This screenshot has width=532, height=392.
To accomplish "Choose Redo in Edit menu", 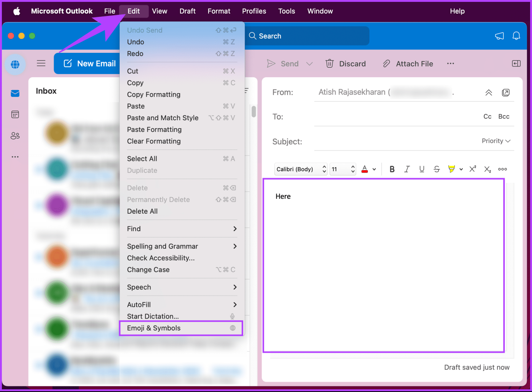I will pos(182,54).
